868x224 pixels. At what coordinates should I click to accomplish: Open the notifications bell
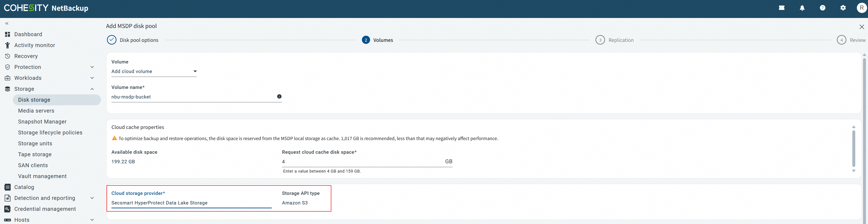click(x=802, y=8)
